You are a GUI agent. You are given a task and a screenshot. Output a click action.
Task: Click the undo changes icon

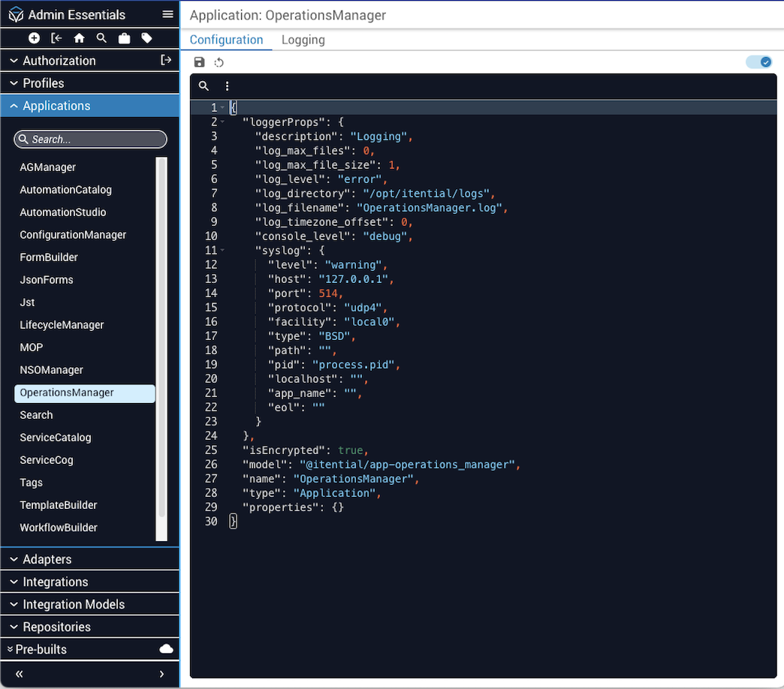pos(219,62)
